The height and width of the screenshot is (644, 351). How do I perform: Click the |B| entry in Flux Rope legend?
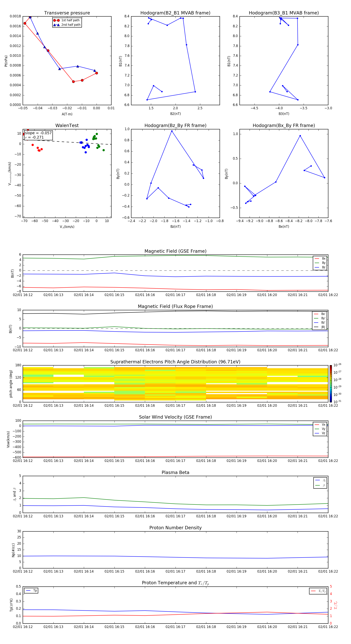(320, 327)
